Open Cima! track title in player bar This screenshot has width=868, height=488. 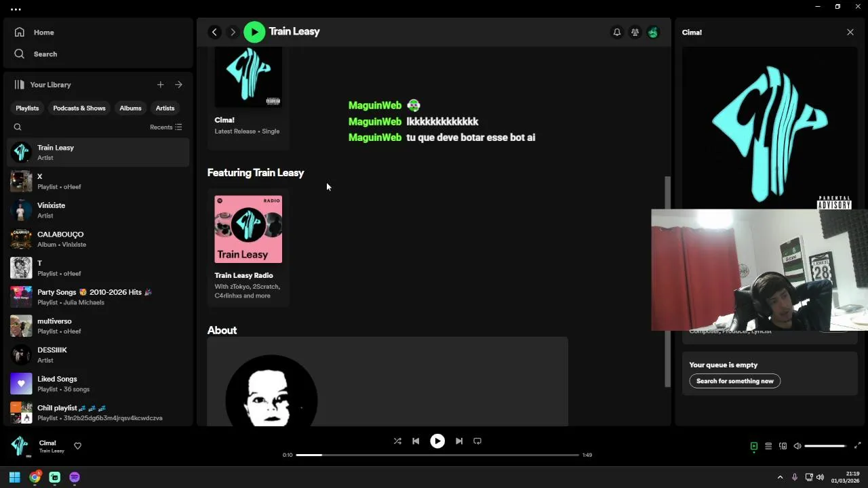click(47, 443)
